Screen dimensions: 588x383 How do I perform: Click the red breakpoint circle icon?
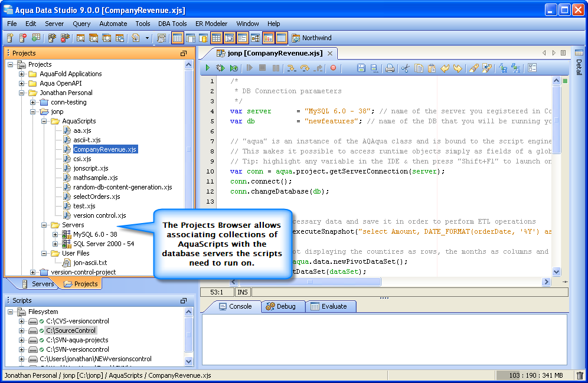(334, 68)
